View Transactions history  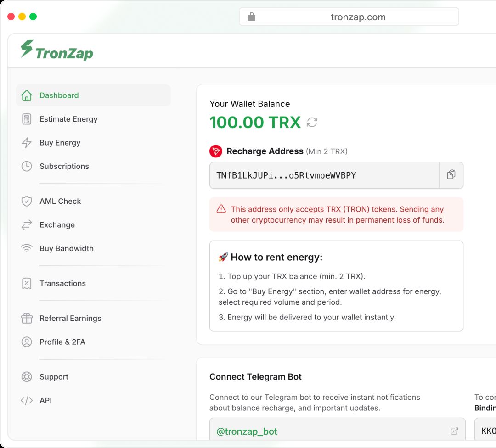93,283
